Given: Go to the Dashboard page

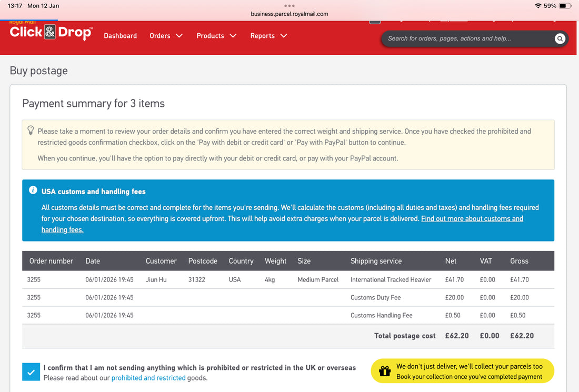Looking at the screenshot, I should coord(120,36).
